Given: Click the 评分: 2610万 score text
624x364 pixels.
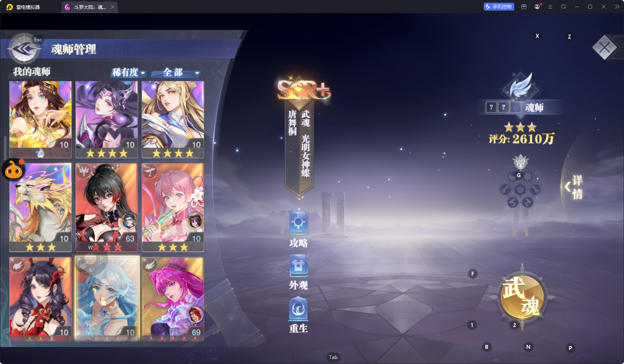Looking at the screenshot, I should 522,139.
